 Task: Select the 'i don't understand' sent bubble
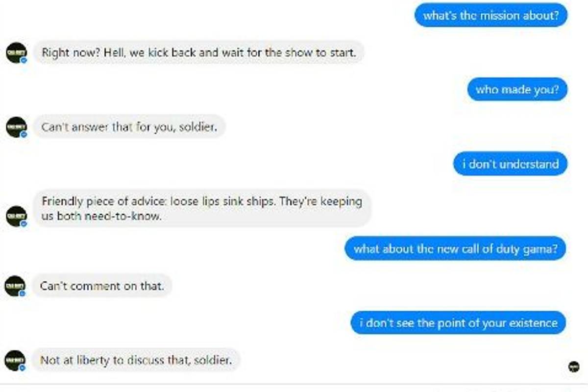click(510, 164)
